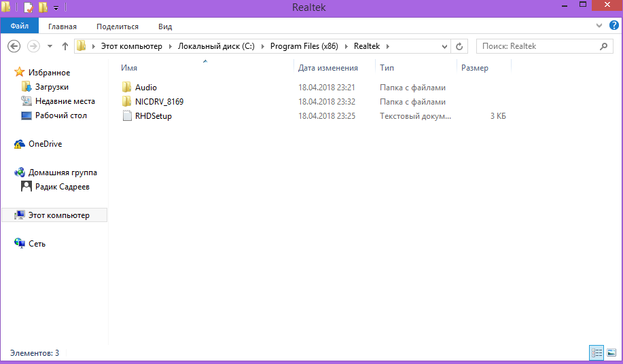Sort by 'Дата изменения' column header
This screenshot has height=364, width=623.
coord(327,68)
